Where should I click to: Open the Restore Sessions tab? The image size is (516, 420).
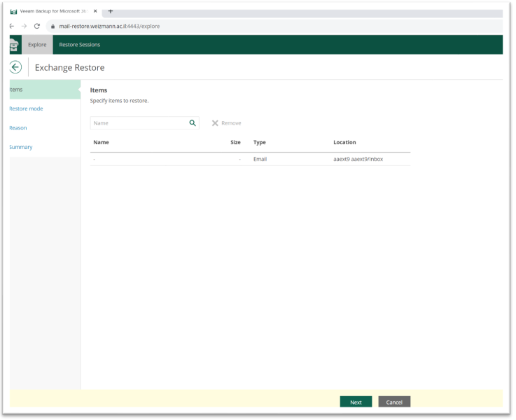point(79,45)
